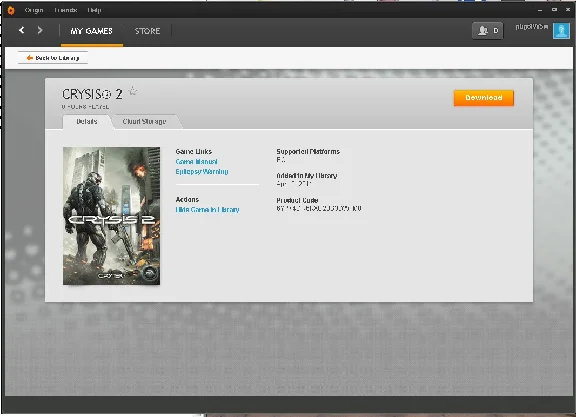Screen dimensions: 576x417
Task: Click the user profile avatar
Action: click(x=561, y=30)
